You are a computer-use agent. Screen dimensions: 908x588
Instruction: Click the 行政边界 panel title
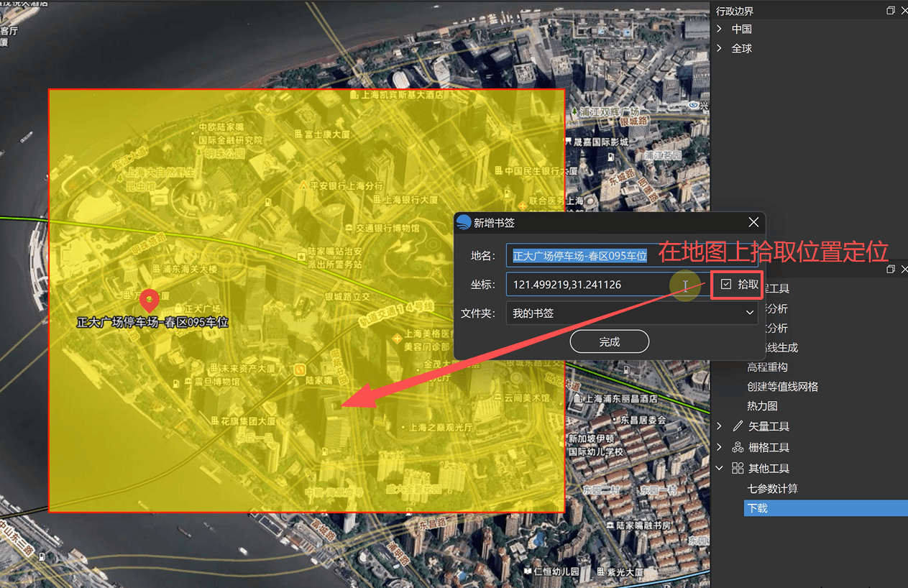point(735,11)
